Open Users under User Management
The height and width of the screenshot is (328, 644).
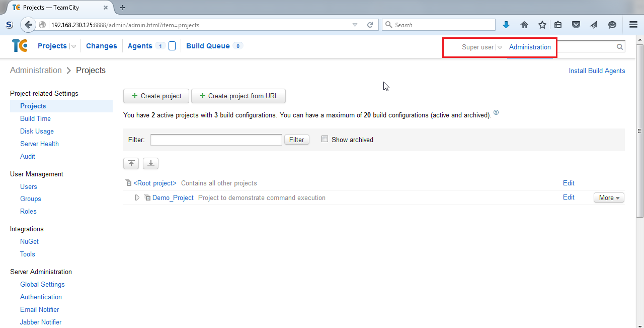coord(29,186)
